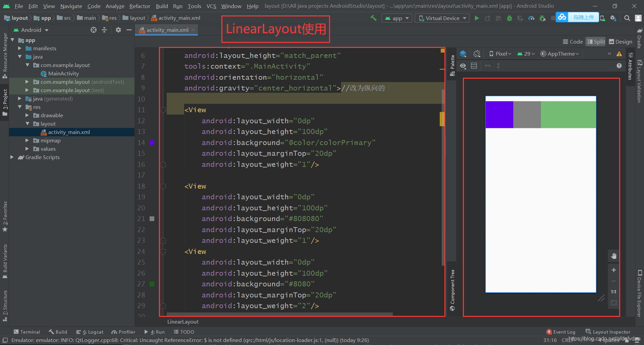Click gray #808080 gutter swatch on line 21

pyautogui.click(x=152, y=219)
